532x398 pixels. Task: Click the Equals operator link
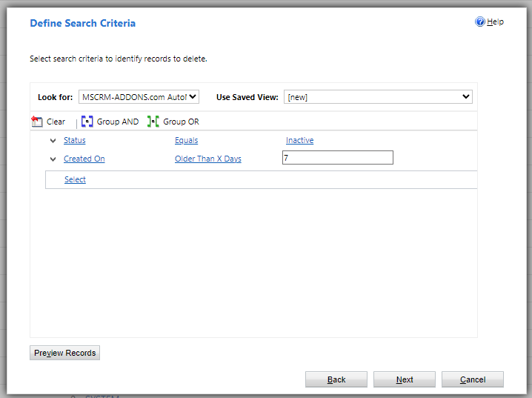[186, 140]
